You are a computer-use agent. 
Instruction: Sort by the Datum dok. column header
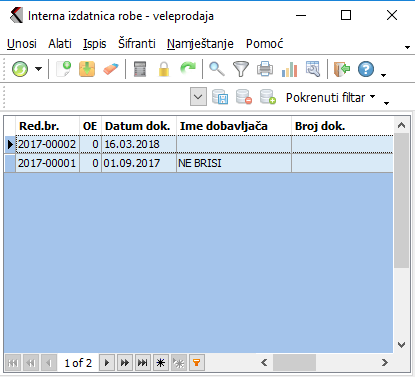(x=139, y=126)
